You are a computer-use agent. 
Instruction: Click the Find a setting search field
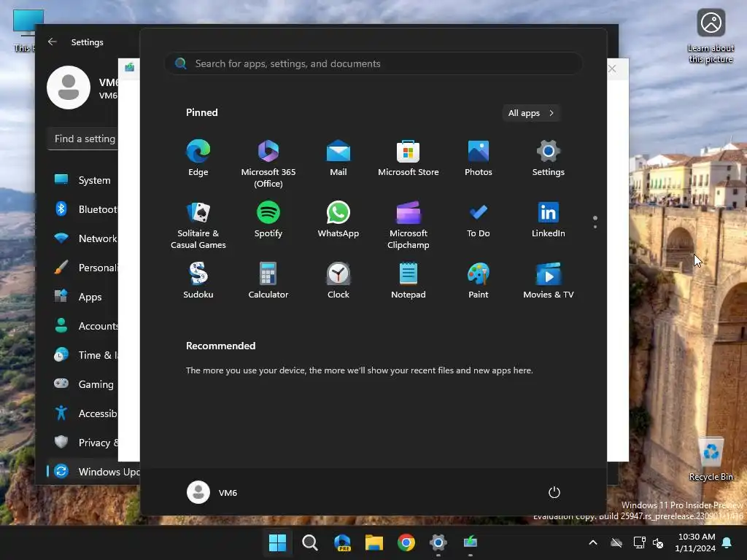(83, 139)
